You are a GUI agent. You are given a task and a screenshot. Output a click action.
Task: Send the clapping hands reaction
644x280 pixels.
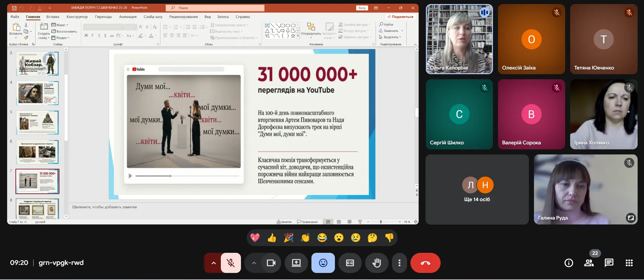[x=305, y=238]
